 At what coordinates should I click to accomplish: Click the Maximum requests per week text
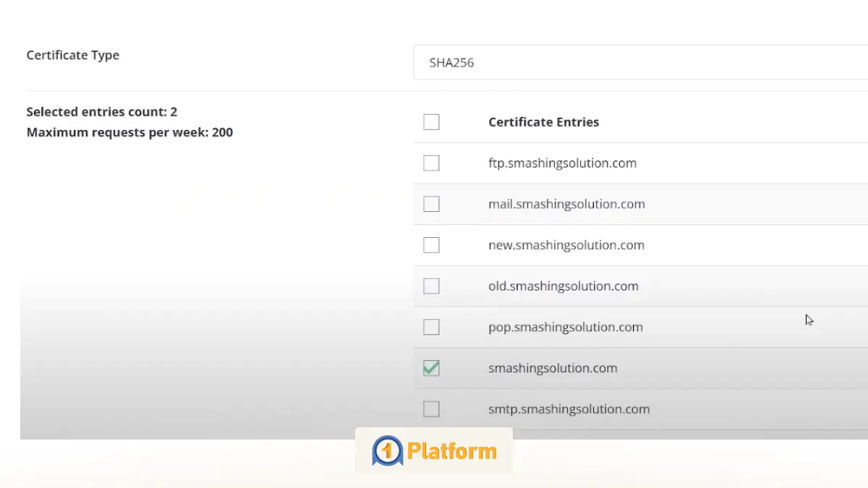(x=129, y=132)
